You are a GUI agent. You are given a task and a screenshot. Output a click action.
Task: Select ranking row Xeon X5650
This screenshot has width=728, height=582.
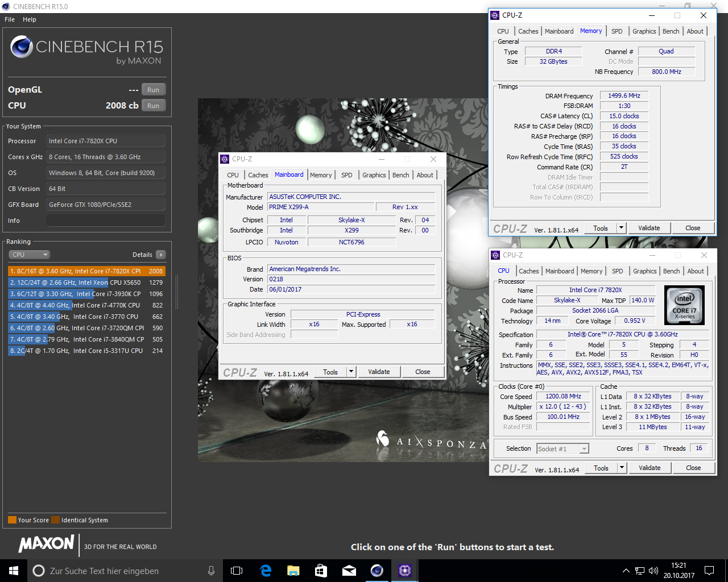pos(86,282)
